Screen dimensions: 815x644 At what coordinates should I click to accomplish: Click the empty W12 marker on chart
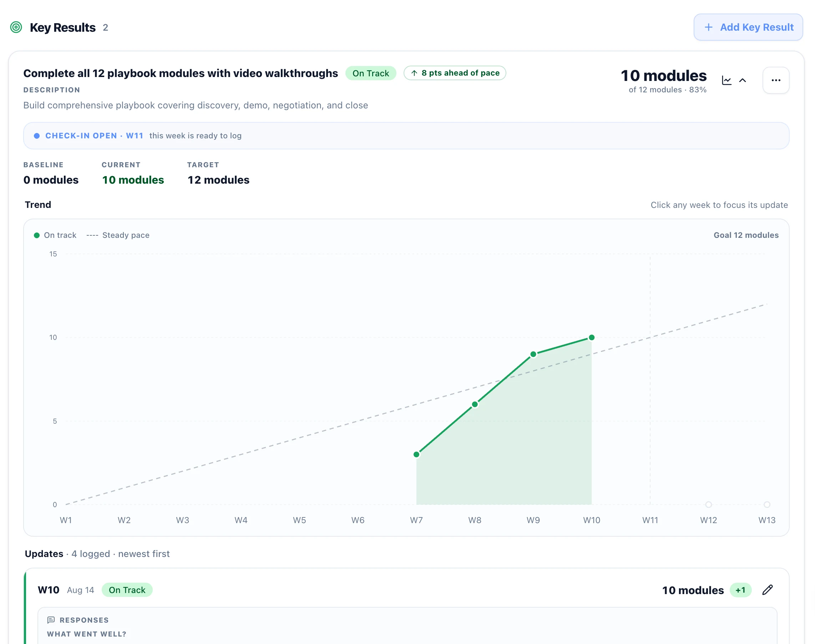pyautogui.click(x=708, y=505)
